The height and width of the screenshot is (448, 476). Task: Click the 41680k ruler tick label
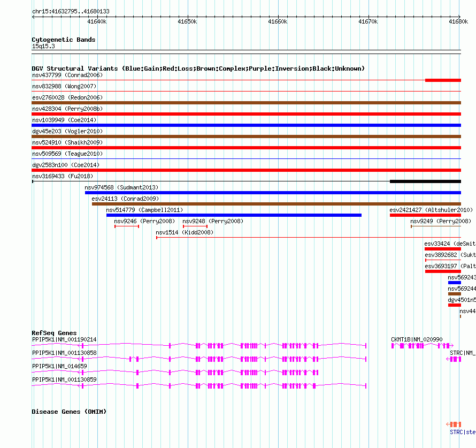click(458, 21)
